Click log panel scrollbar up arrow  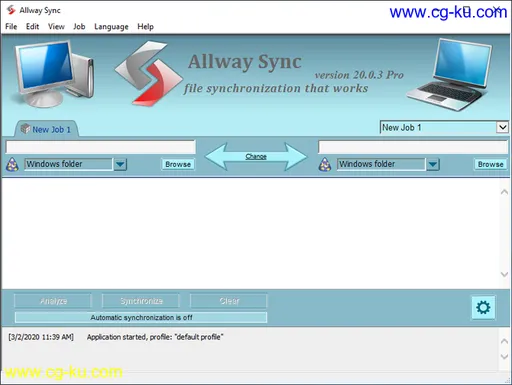[x=504, y=341]
